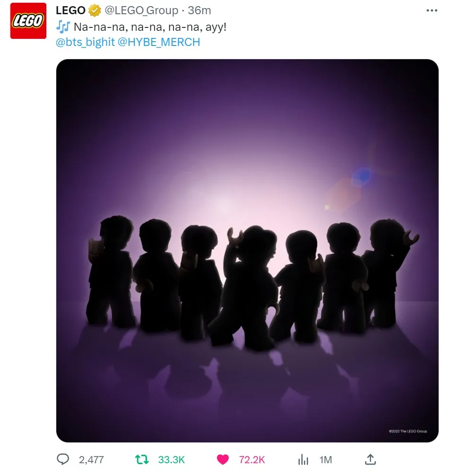Click the 33.3K retweet count
449x476 pixels.
click(x=171, y=459)
